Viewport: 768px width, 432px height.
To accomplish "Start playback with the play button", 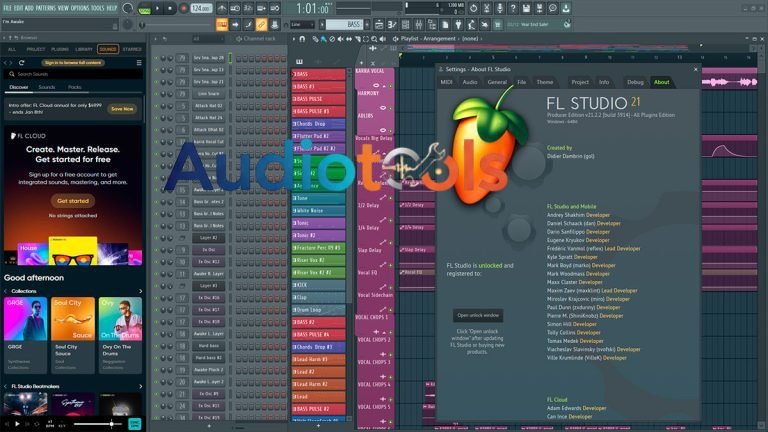I will (x=157, y=8).
